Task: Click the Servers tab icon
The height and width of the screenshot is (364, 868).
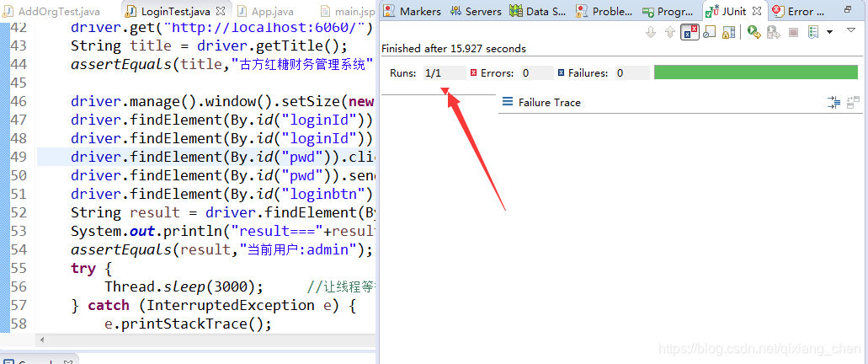Action: tap(455, 11)
